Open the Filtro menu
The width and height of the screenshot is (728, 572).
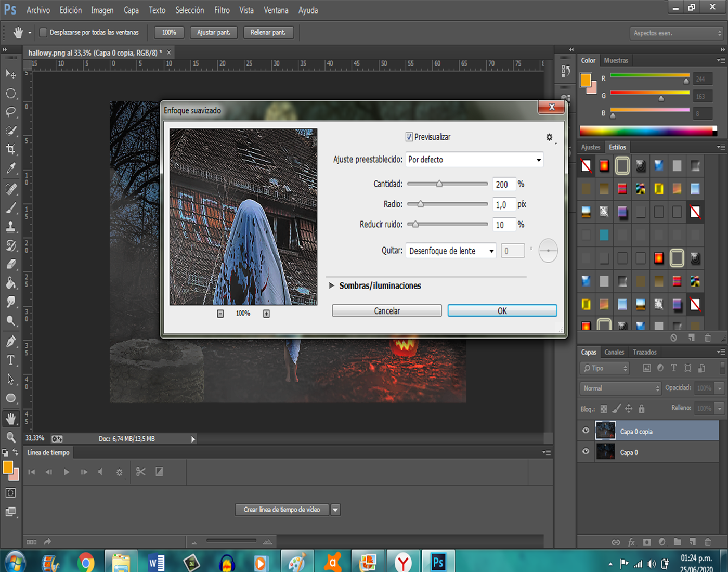(222, 10)
